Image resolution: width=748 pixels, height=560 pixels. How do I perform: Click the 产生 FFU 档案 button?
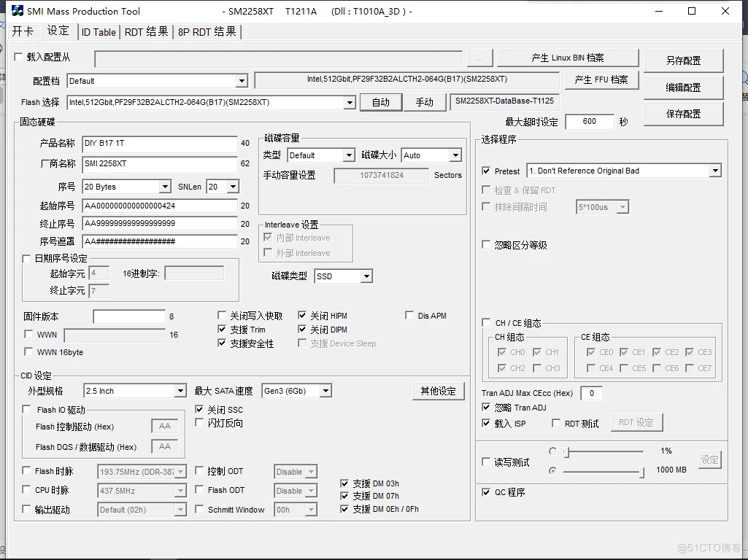(601, 79)
